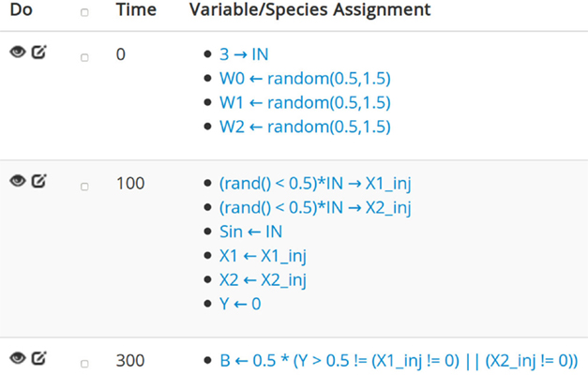Viewport: 588px width, 375px height.
Task: Open the '3 → IN' assignment link
Action: [x=244, y=54]
